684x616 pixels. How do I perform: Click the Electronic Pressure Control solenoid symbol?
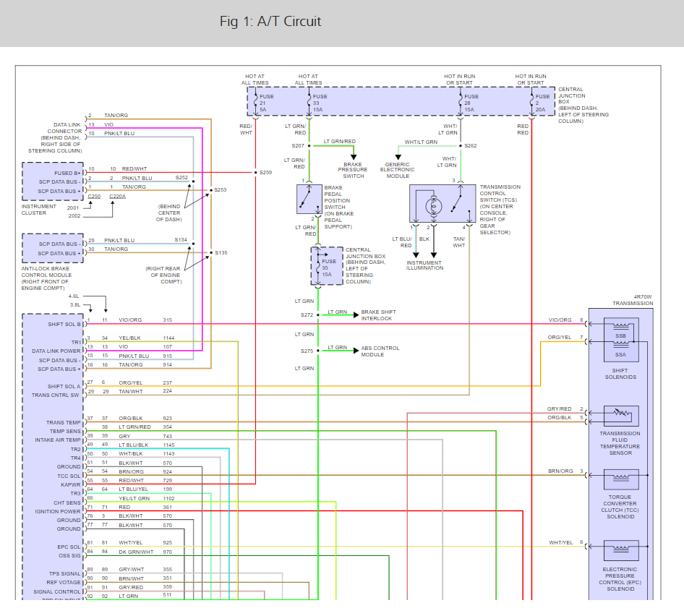[x=621, y=550]
